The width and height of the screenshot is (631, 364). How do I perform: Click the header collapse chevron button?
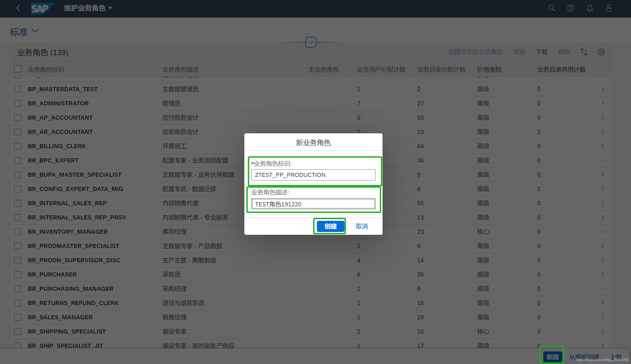[310, 42]
